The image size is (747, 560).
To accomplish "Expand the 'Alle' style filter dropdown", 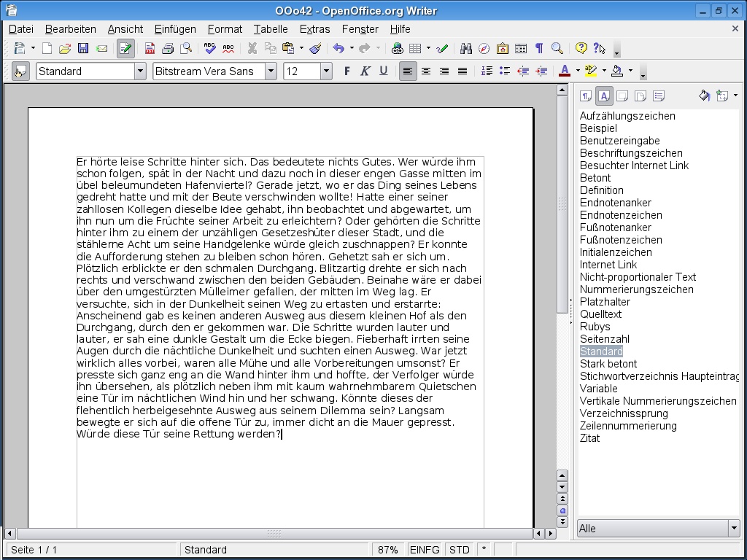I will 733,528.
